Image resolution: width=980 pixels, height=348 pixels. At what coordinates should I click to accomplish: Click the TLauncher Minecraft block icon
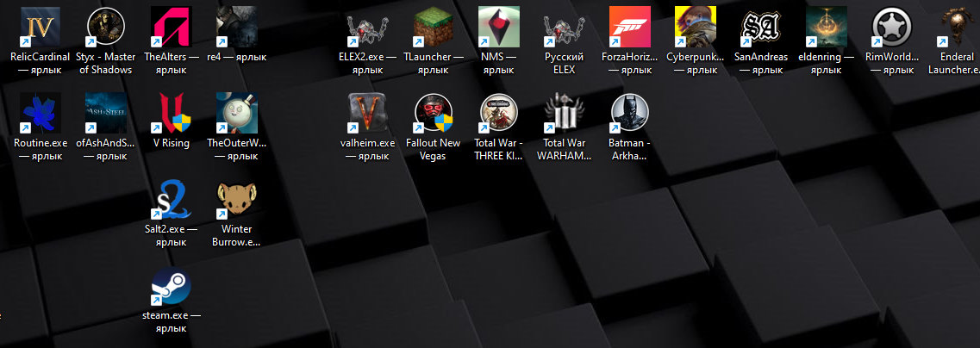(x=433, y=27)
